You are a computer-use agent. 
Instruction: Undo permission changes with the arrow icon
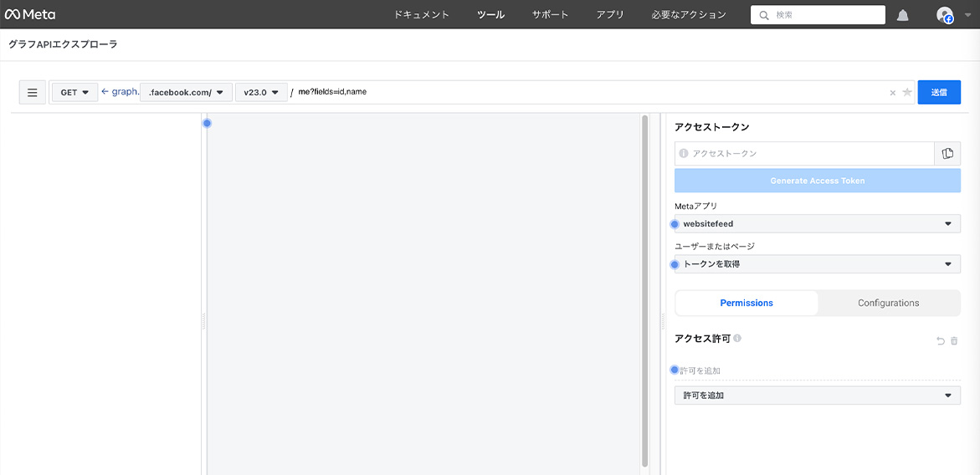coord(940,341)
